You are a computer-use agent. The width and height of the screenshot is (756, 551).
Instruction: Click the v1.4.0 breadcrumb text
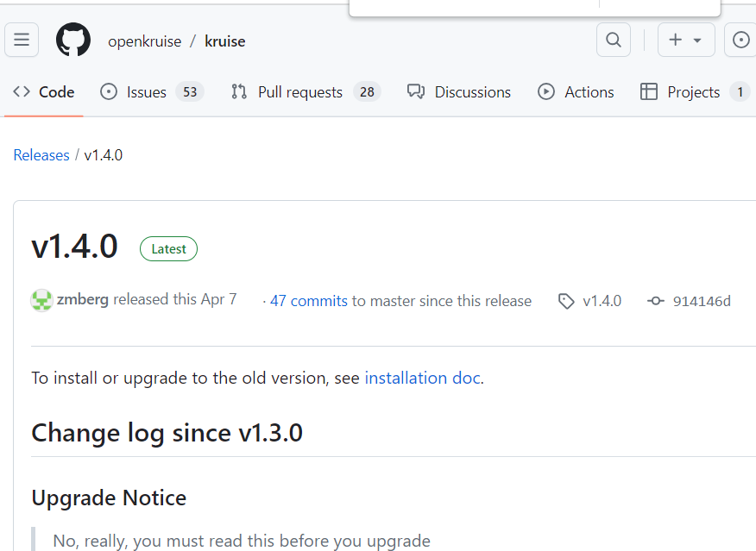tap(104, 155)
